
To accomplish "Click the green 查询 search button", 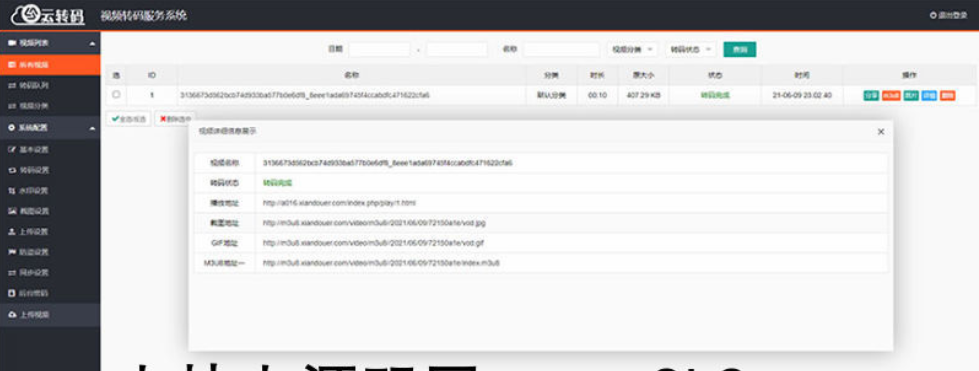I will click(x=739, y=49).
